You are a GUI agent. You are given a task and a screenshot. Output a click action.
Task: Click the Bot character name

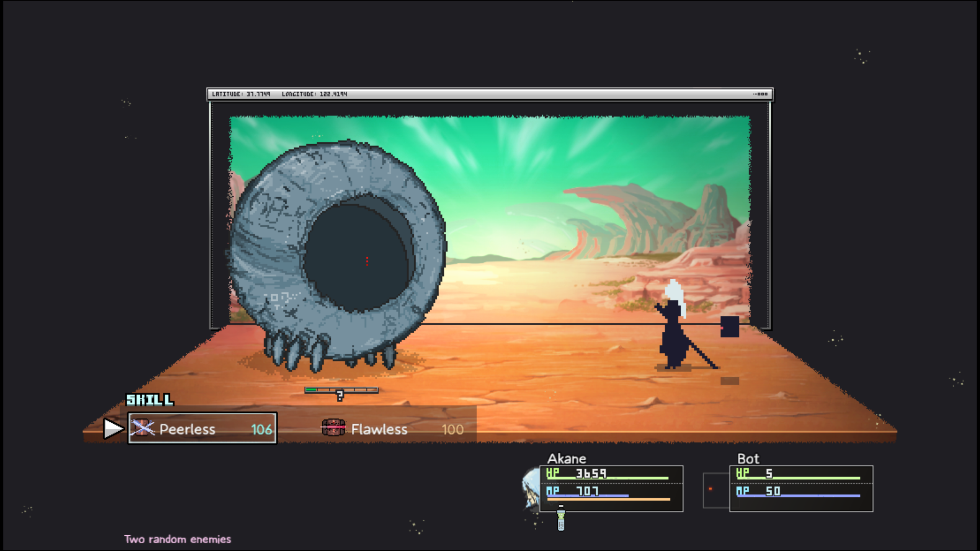pyautogui.click(x=748, y=458)
